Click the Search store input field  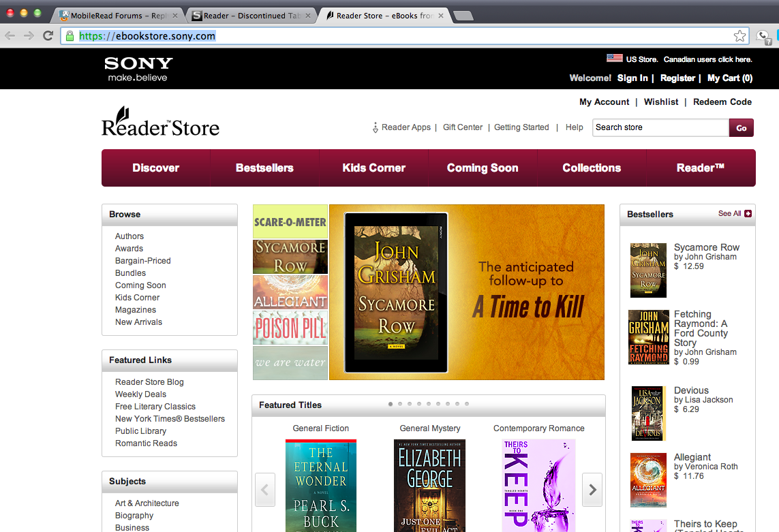tap(661, 127)
